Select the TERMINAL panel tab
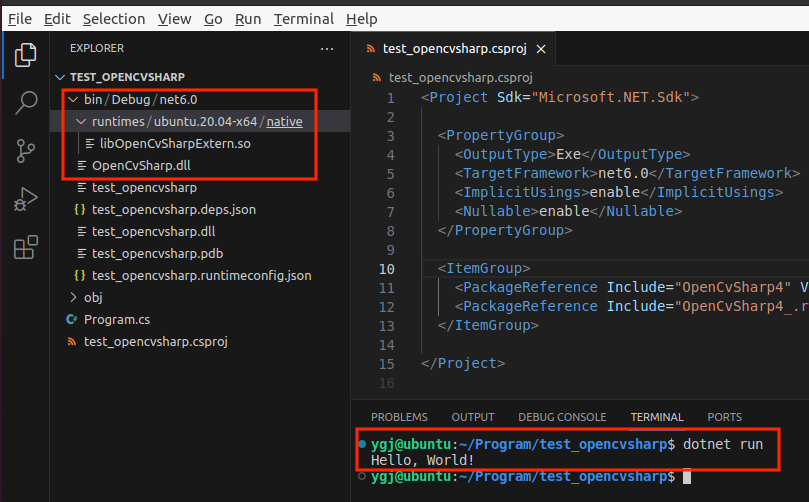 [x=657, y=417]
